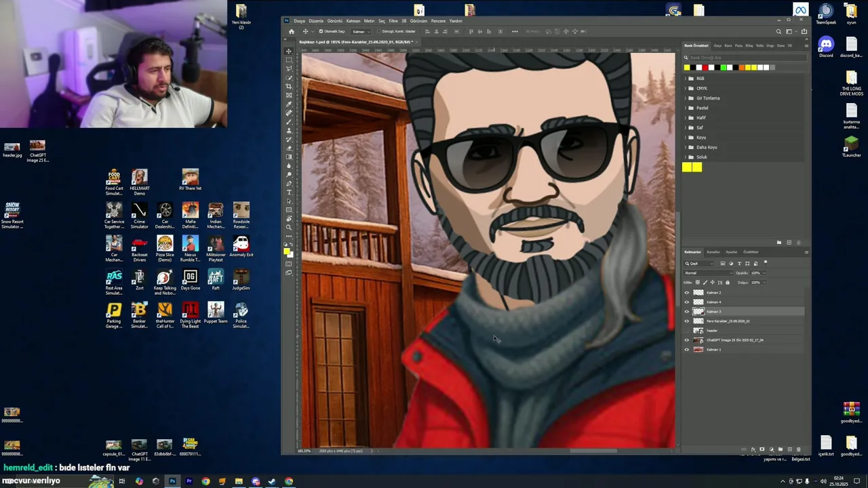
Task: Open the Katman menu
Action: [x=353, y=21]
